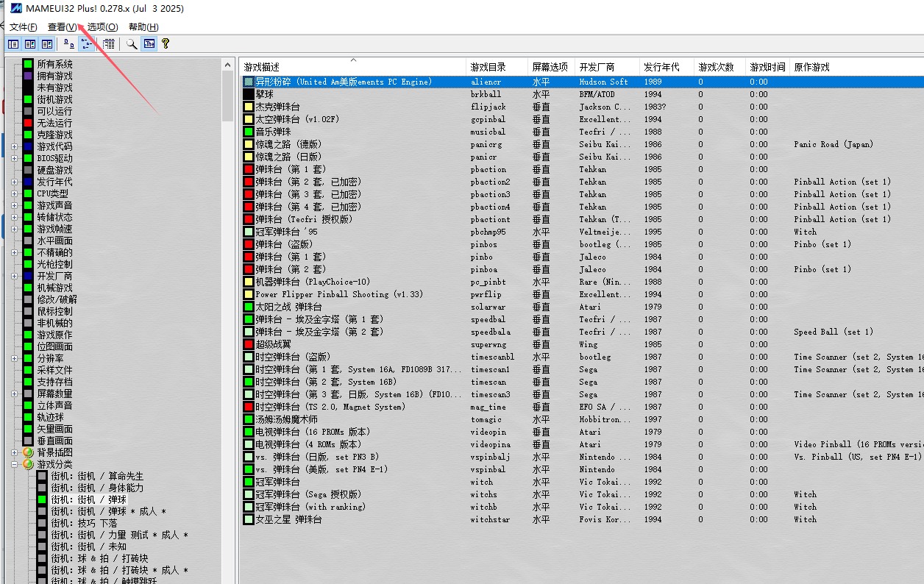The height and width of the screenshot is (584, 924).
Task: Sort by 开发厂商 column header
Action: click(x=606, y=67)
